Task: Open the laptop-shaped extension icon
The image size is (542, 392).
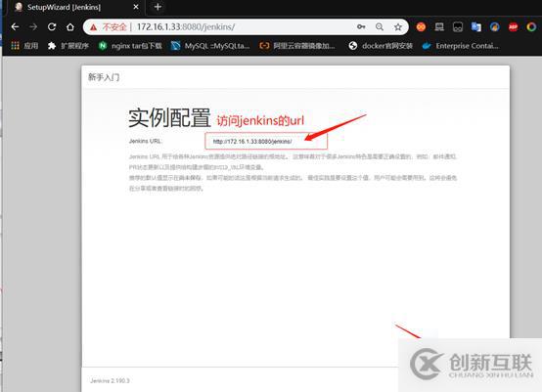Action: coord(439,27)
